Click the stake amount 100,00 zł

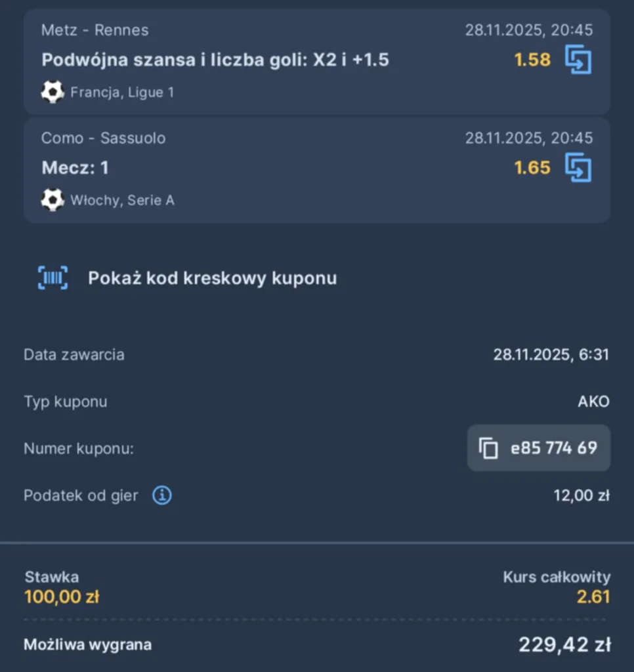click(x=61, y=597)
